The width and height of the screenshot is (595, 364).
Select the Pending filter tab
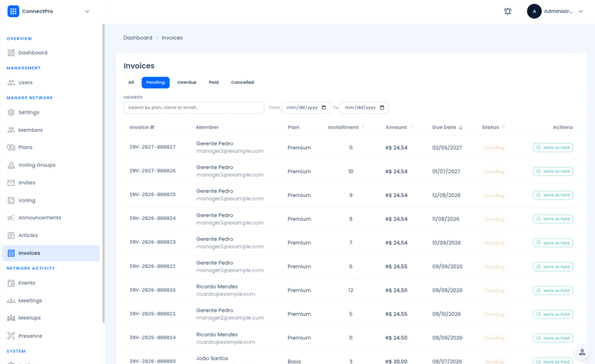[155, 82]
